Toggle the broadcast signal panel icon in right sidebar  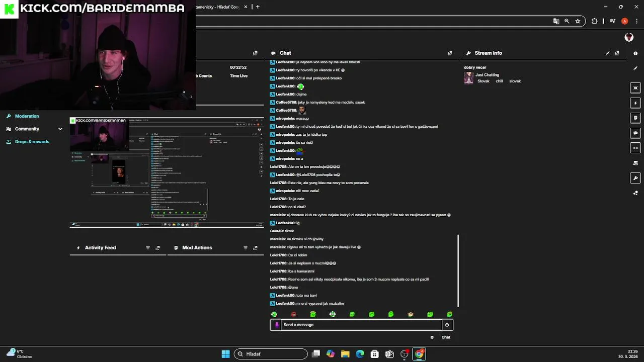tap(635, 148)
